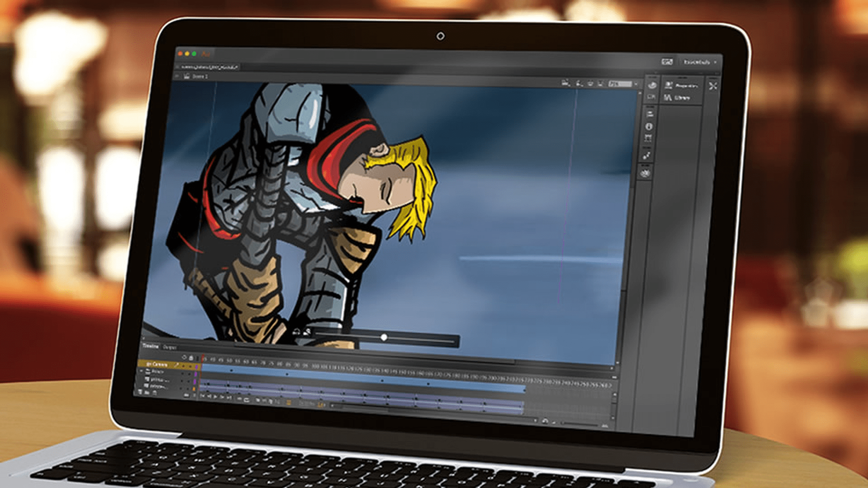Open the Essentials workspace dropdown
Viewport: 868px width, 488px height.
[699, 62]
